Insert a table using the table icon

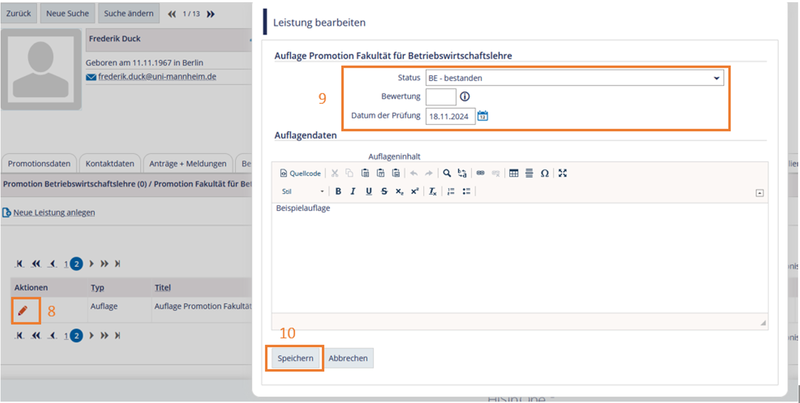(x=514, y=173)
